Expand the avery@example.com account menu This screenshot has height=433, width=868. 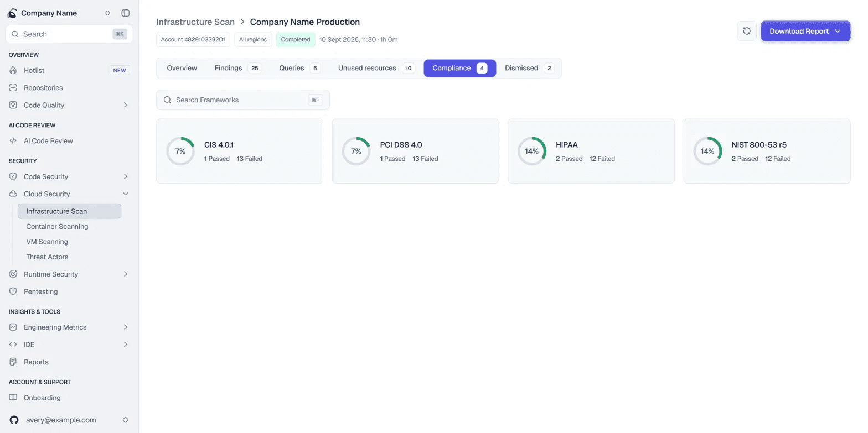tap(69, 420)
